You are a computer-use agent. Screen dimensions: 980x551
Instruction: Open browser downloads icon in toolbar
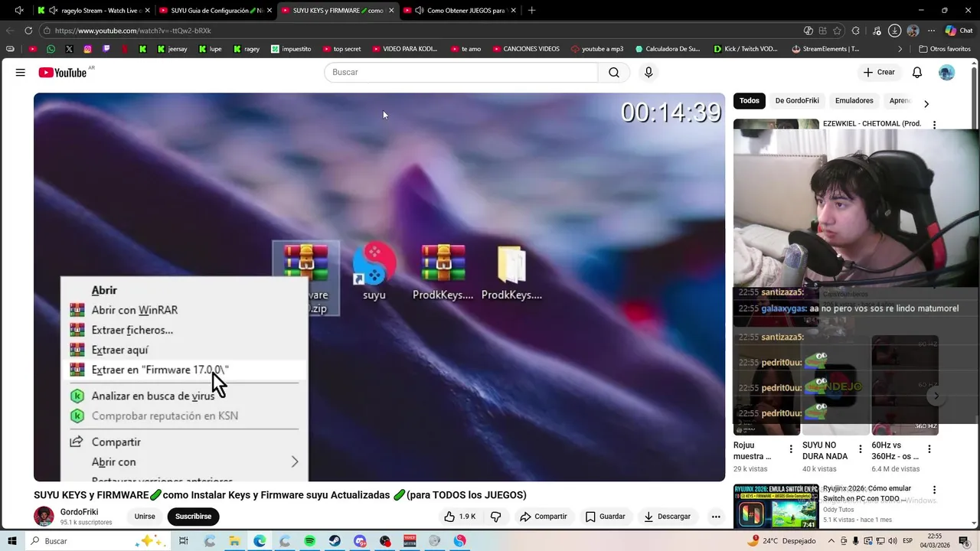coord(894,31)
